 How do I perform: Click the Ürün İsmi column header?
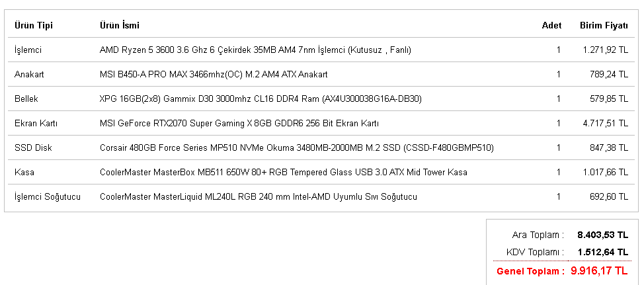pyautogui.click(x=119, y=25)
